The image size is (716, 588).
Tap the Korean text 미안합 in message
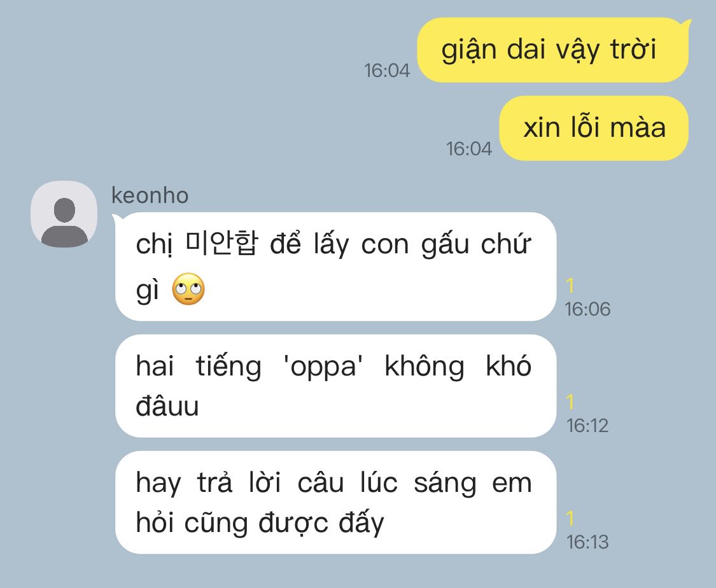coord(222,243)
